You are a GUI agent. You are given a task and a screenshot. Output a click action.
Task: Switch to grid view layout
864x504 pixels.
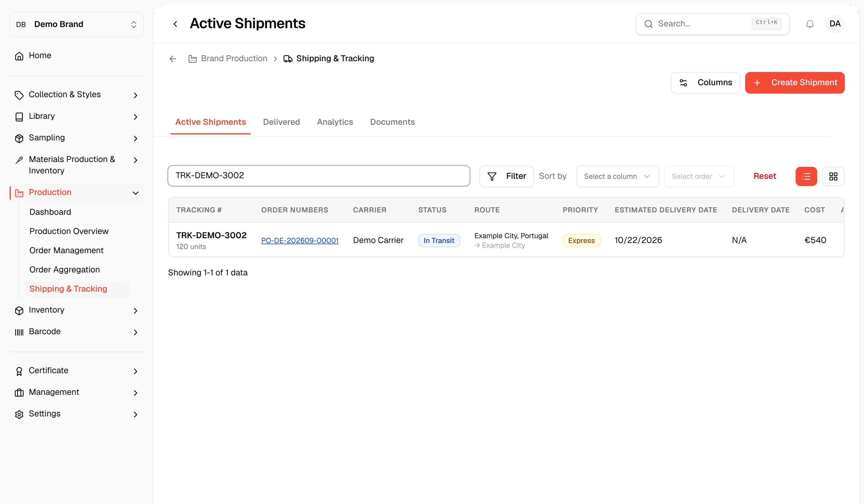833,176
